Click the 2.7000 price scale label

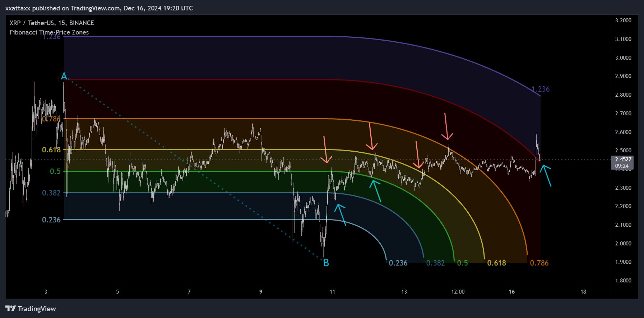(x=623, y=114)
